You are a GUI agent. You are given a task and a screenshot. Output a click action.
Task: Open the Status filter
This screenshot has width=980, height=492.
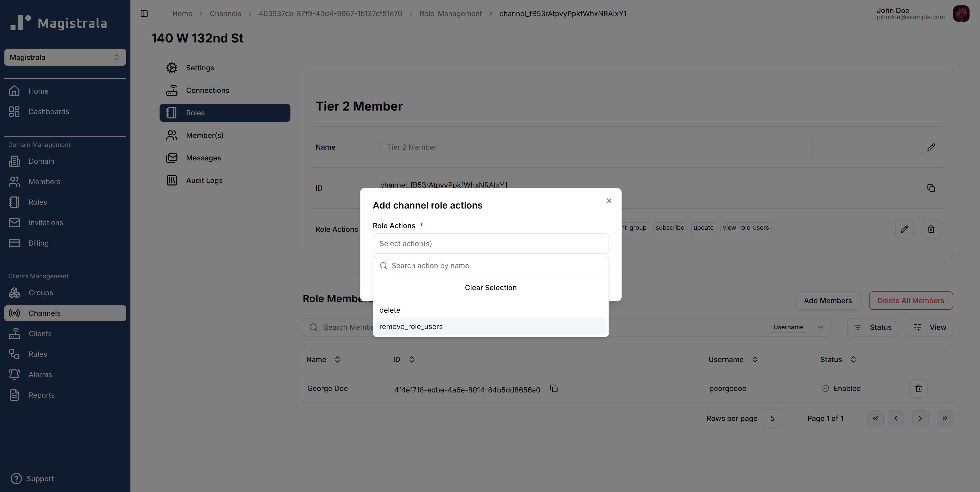(872, 327)
